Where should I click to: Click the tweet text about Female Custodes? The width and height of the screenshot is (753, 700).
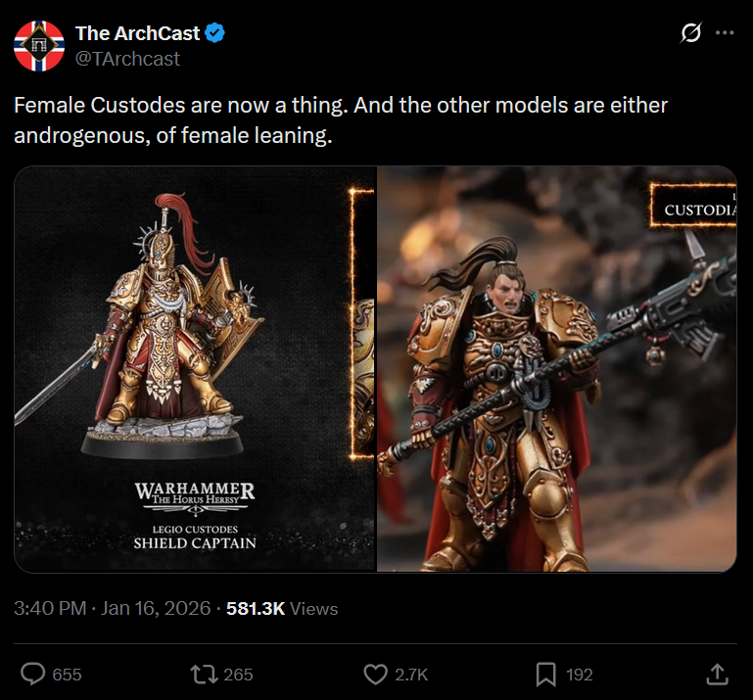(341, 120)
